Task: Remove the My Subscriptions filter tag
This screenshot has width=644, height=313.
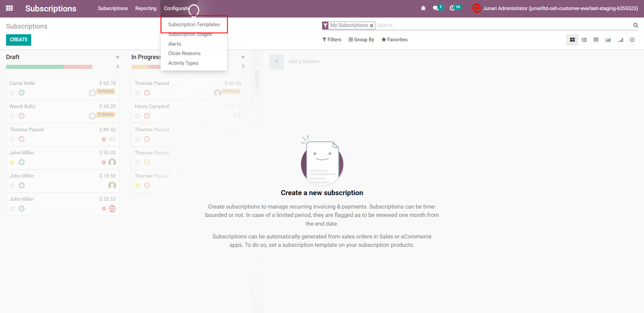Action: tap(372, 26)
